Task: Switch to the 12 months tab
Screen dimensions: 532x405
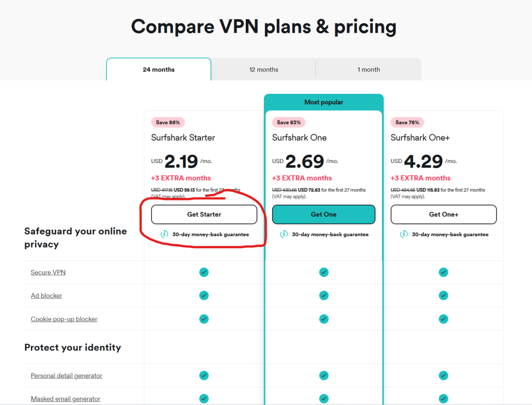Action: [263, 70]
